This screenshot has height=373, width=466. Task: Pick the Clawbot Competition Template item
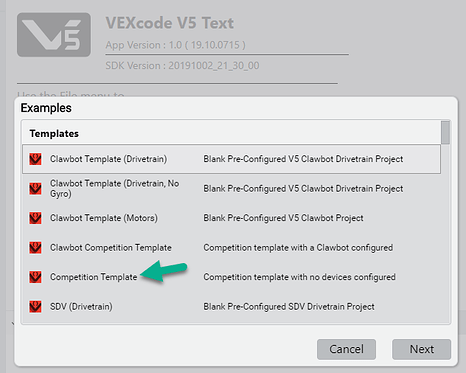pyautogui.click(x=231, y=248)
